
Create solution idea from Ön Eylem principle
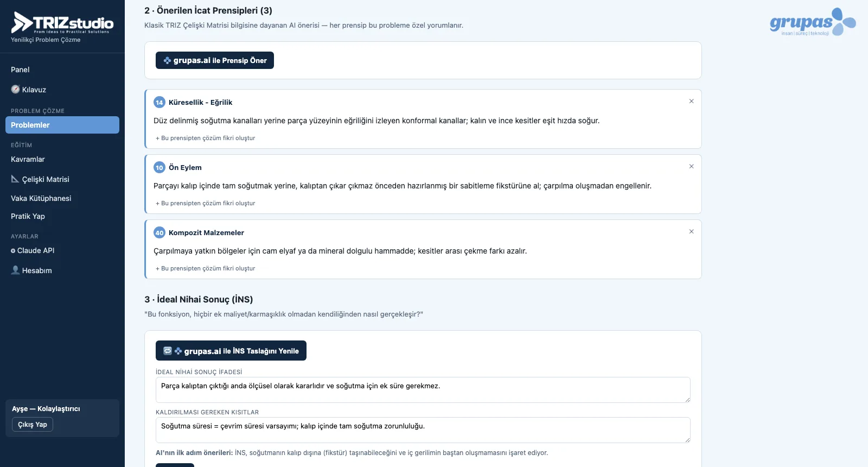[206, 203]
